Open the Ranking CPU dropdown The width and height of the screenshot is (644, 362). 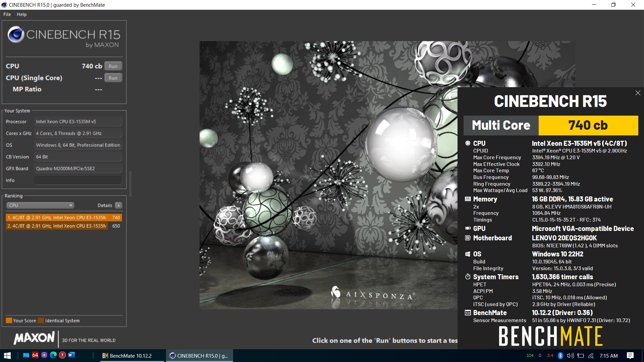click(x=40, y=205)
